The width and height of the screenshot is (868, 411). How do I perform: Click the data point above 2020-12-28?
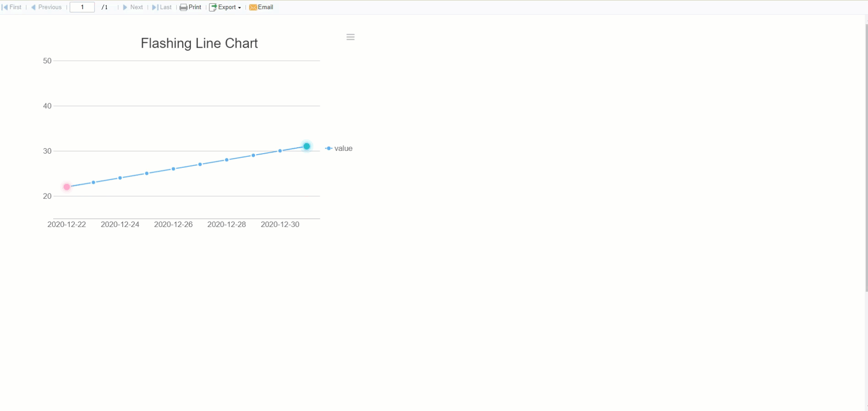[227, 160]
